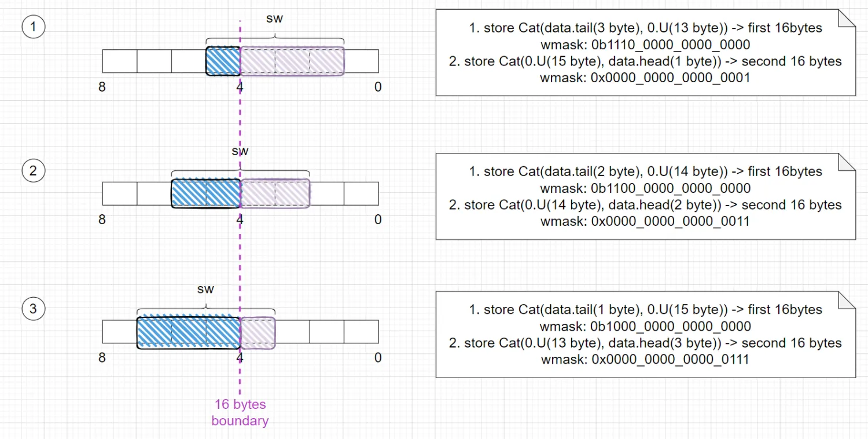This screenshot has height=439, width=868.
Task: Select the purple hatched region in diagram 1
Action: 292,61
